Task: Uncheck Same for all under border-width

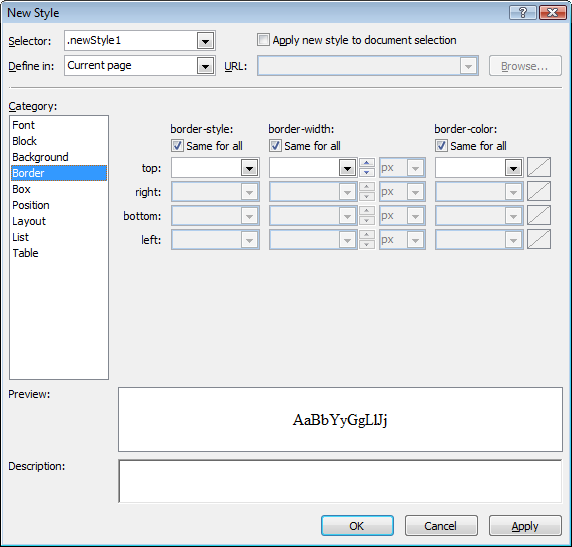Action: (x=275, y=146)
